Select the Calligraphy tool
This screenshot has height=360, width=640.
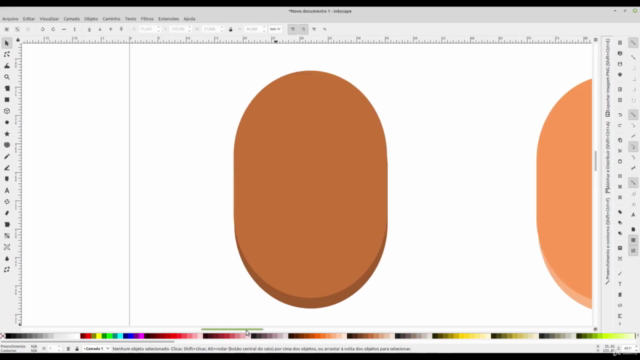(x=7, y=179)
